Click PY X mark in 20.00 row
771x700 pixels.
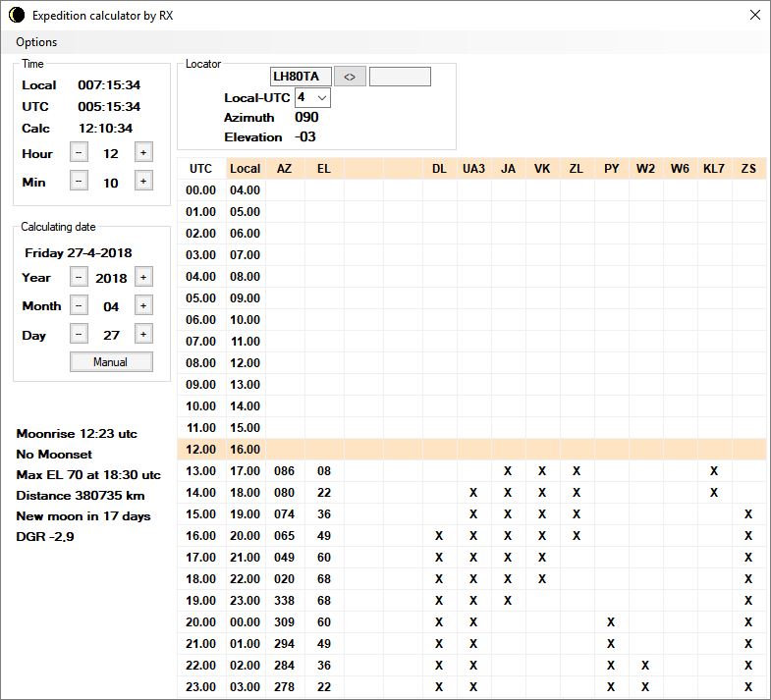pyautogui.click(x=611, y=622)
